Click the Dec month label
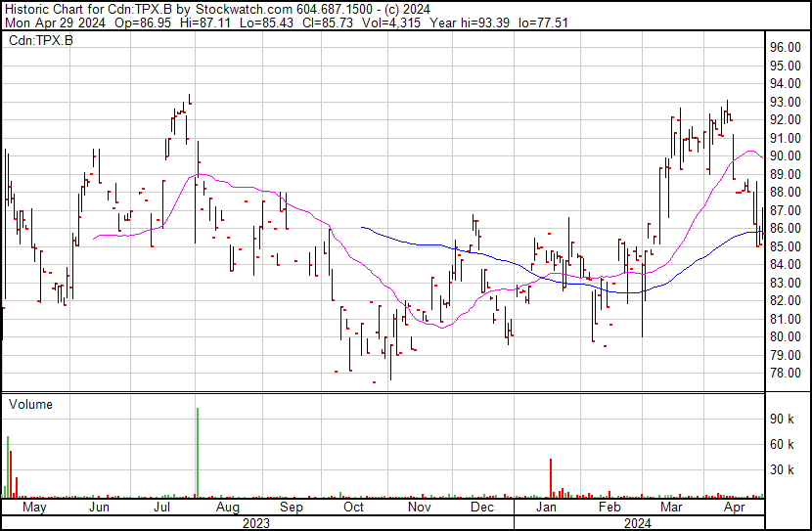Image resolution: width=812 pixels, height=531 pixels. 482,508
